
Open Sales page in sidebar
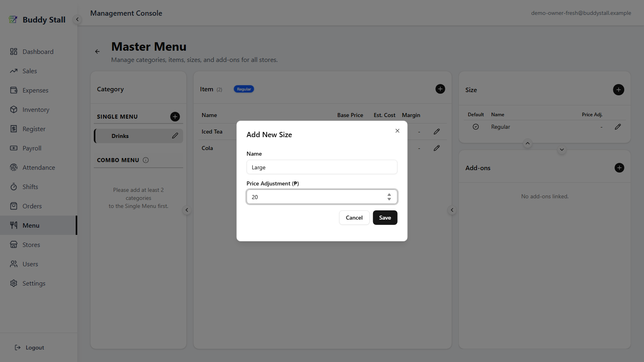pos(38,71)
